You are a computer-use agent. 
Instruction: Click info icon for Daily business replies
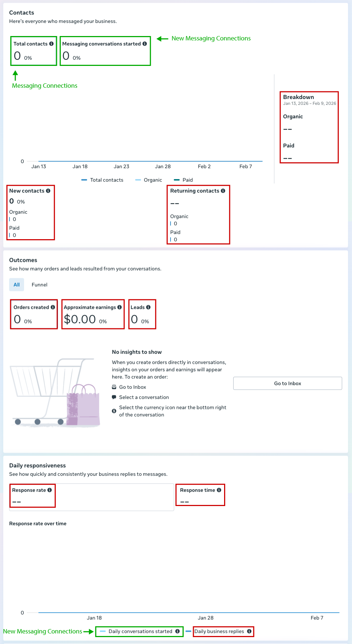point(249,631)
